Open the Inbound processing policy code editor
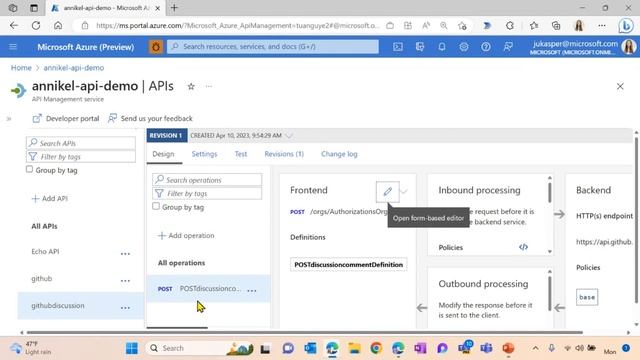The height and width of the screenshot is (360, 640). tap(523, 247)
